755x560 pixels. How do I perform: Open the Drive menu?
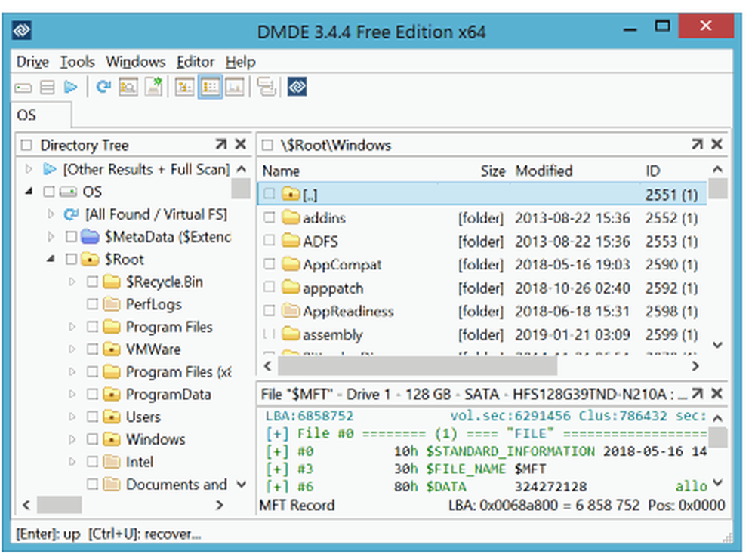tap(32, 62)
